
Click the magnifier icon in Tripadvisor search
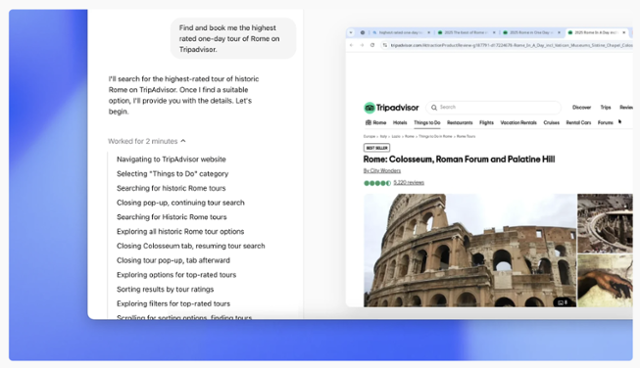(434, 107)
